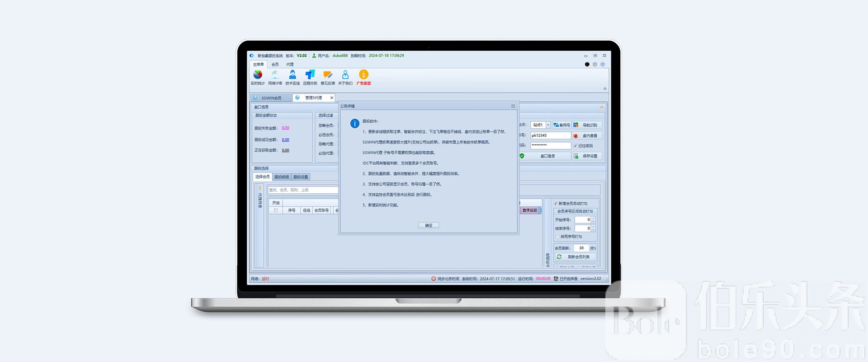The image size is (868, 362).
Task: Select the 跟投明细 tab
Action: pyautogui.click(x=282, y=177)
